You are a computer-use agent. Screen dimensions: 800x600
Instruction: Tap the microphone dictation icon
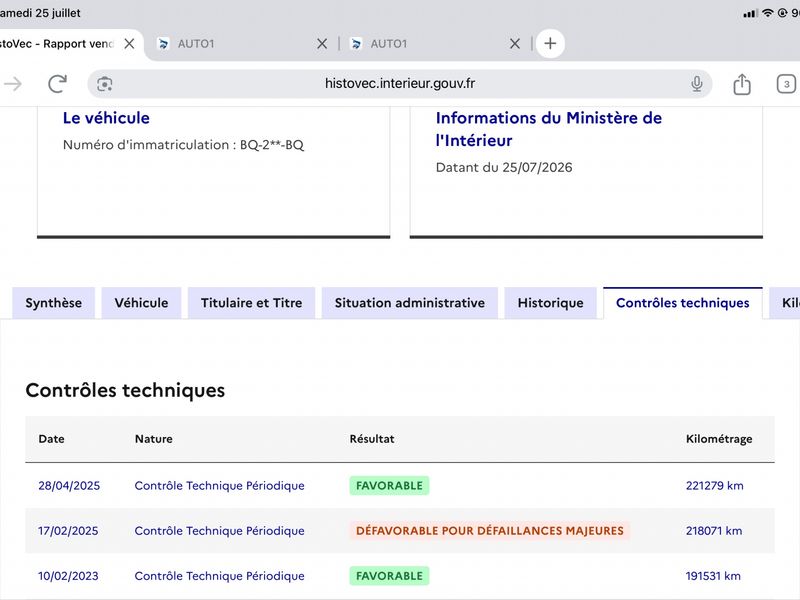tap(696, 84)
